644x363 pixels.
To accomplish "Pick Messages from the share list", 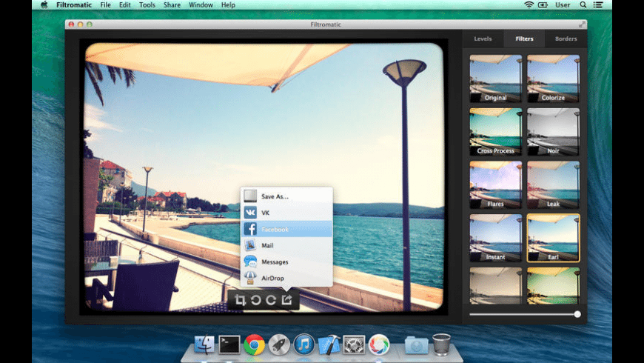I will pyautogui.click(x=286, y=262).
